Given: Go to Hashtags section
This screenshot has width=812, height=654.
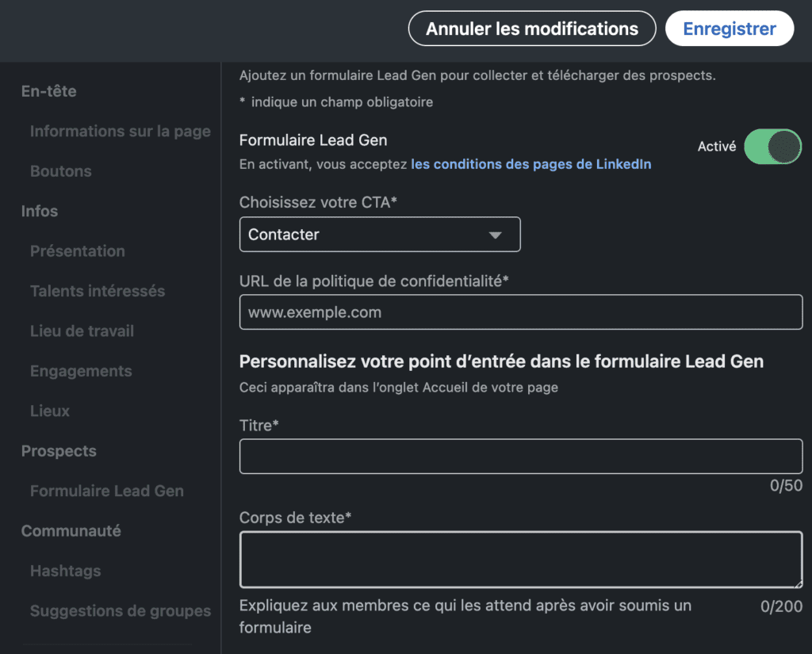Looking at the screenshot, I should point(65,571).
